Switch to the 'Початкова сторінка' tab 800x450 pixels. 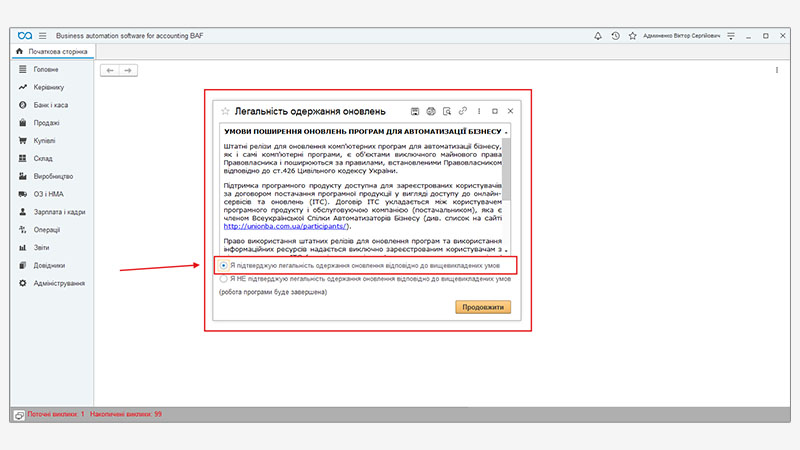(57, 51)
